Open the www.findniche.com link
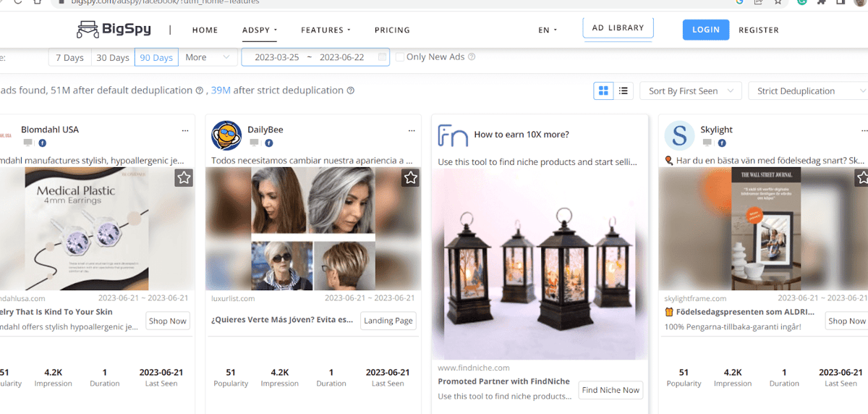This screenshot has height=414, width=868. 474,368
